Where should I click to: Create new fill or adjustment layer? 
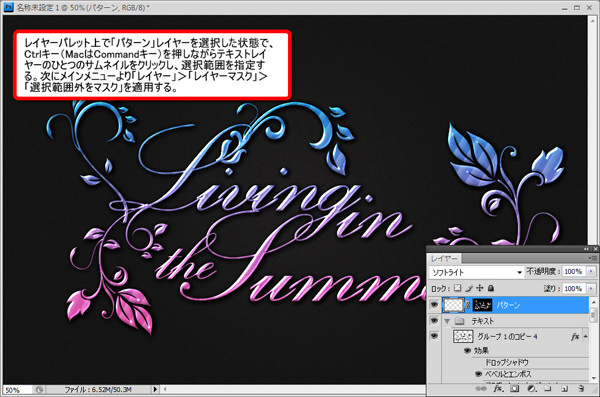(532, 389)
